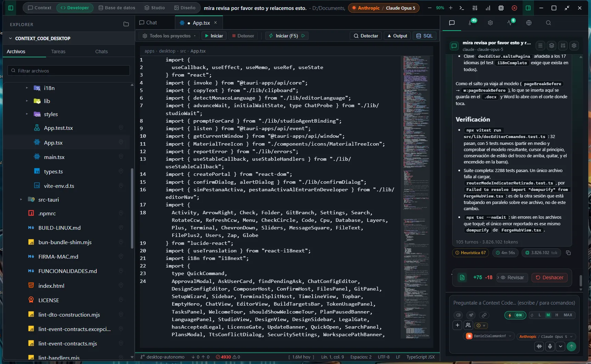591x364 pixels.
Task: Open the gear settings tab in the right panel
Action: [490, 23]
